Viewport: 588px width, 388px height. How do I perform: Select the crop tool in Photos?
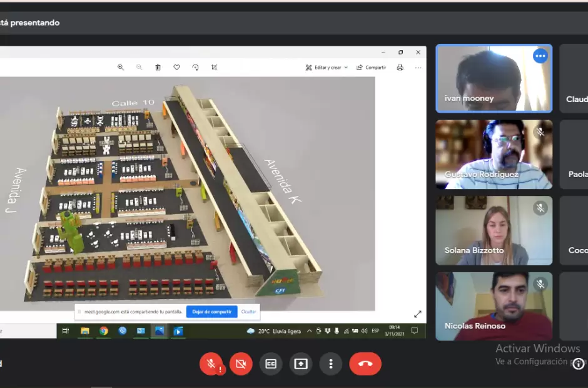(x=214, y=68)
